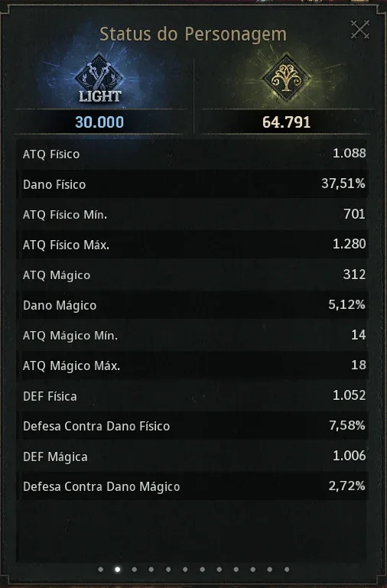Click the Defesa Contra Dano Físico row
The width and height of the screenshot is (387, 588).
193,426
